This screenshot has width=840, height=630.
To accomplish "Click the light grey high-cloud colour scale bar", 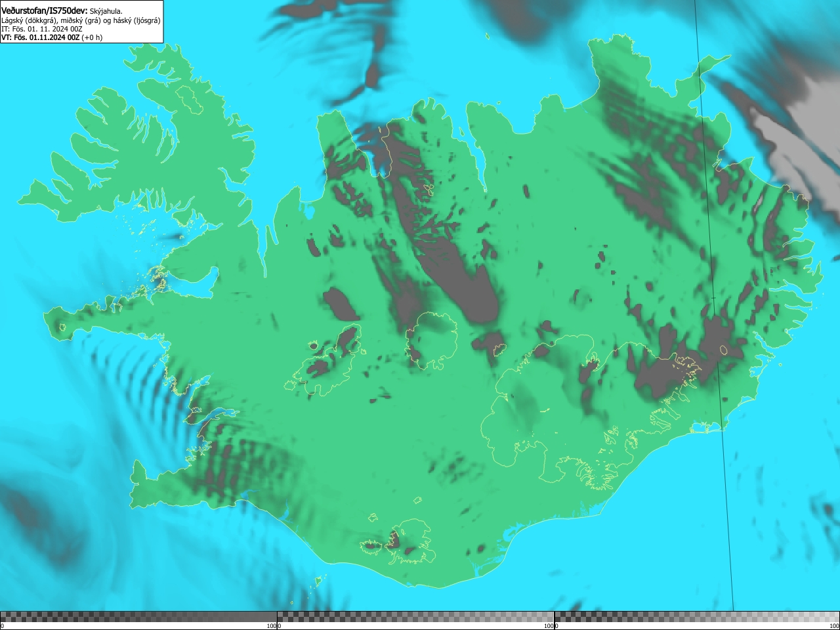I will tap(697, 617).
